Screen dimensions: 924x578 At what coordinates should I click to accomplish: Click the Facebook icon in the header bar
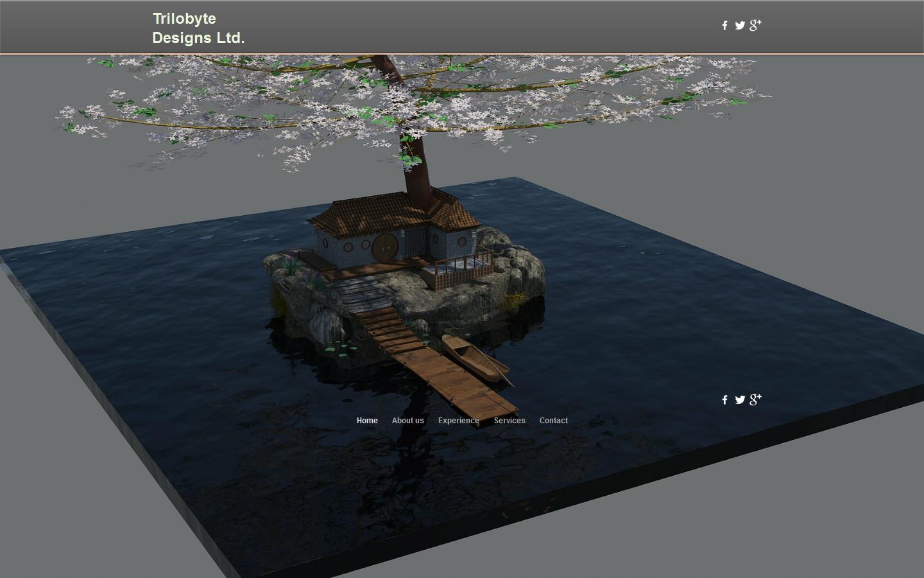[x=724, y=26]
